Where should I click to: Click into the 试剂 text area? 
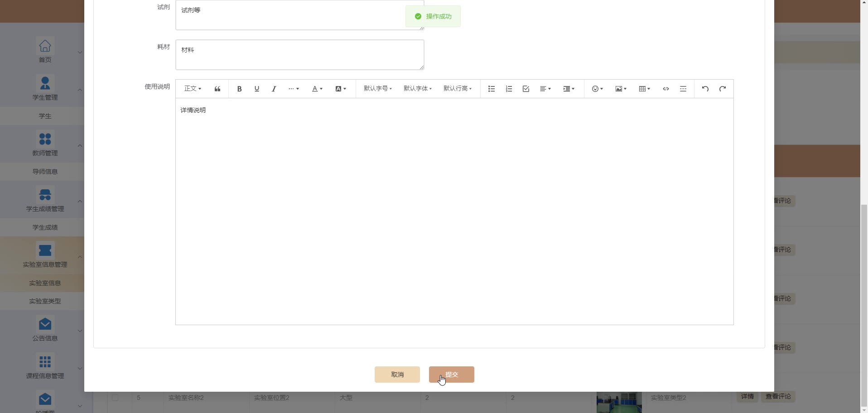pos(300,15)
